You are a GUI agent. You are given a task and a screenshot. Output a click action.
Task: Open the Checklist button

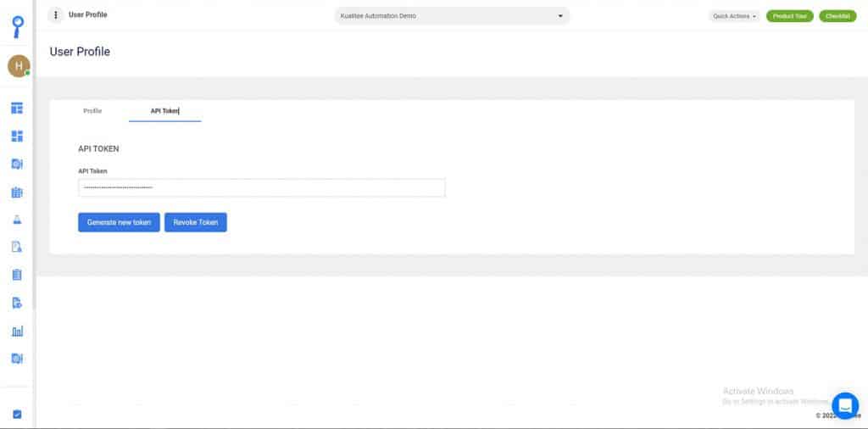tap(837, 16)
